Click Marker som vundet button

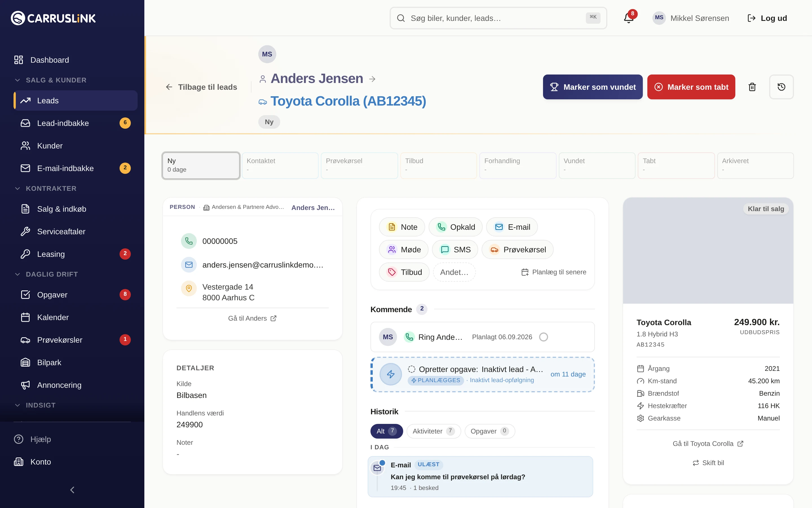coord(593,87)
